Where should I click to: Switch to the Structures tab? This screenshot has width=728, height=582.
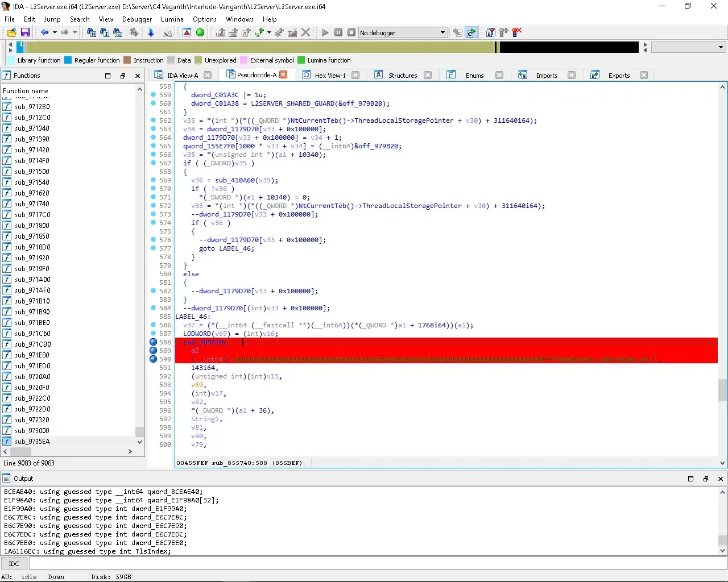click(x=403, y=75)
